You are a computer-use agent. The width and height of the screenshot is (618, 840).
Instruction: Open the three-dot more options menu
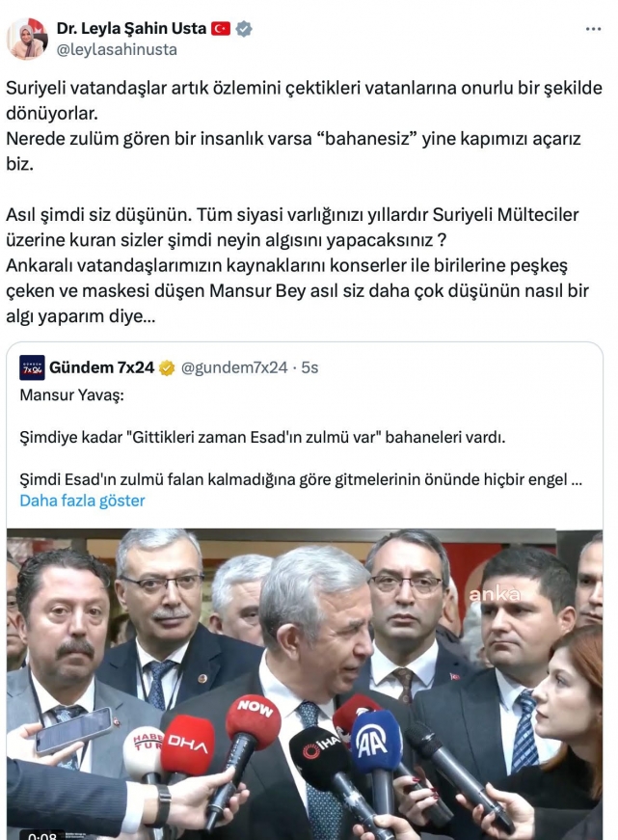[x=593, y=29]
